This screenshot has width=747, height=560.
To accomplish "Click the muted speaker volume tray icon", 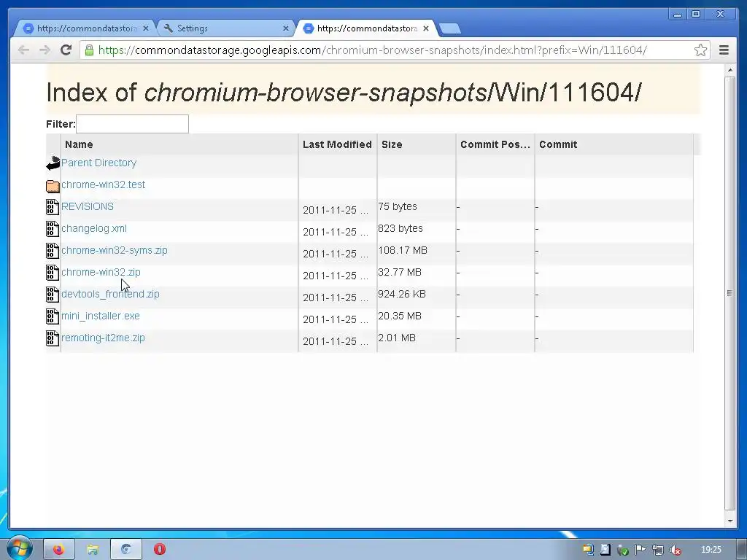I will point(675,550).
